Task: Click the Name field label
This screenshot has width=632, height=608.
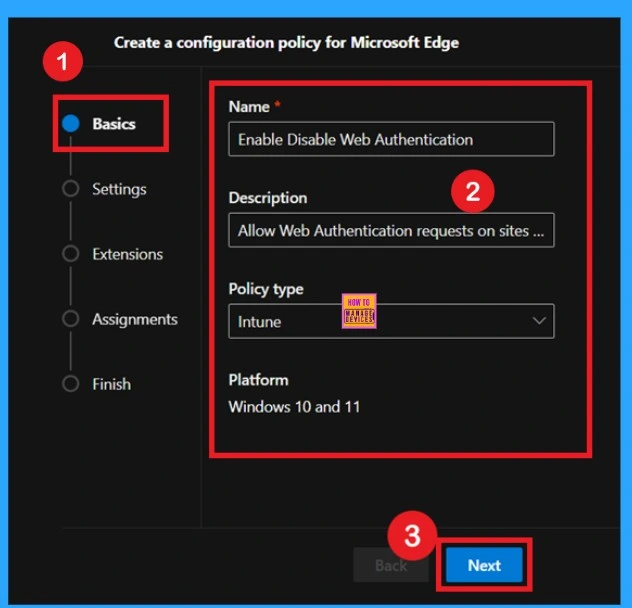Action: (249, 107)
